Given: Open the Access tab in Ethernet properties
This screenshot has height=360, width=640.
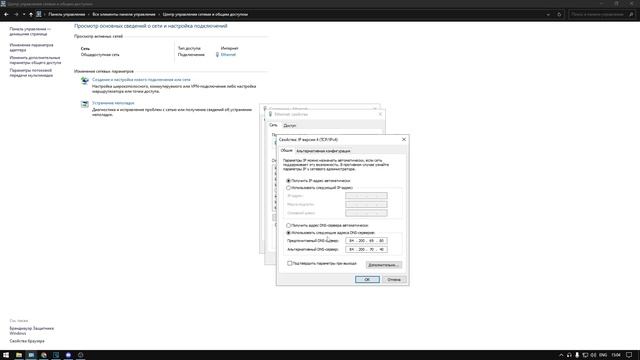Looking at the screenshot, I should 290,126.
